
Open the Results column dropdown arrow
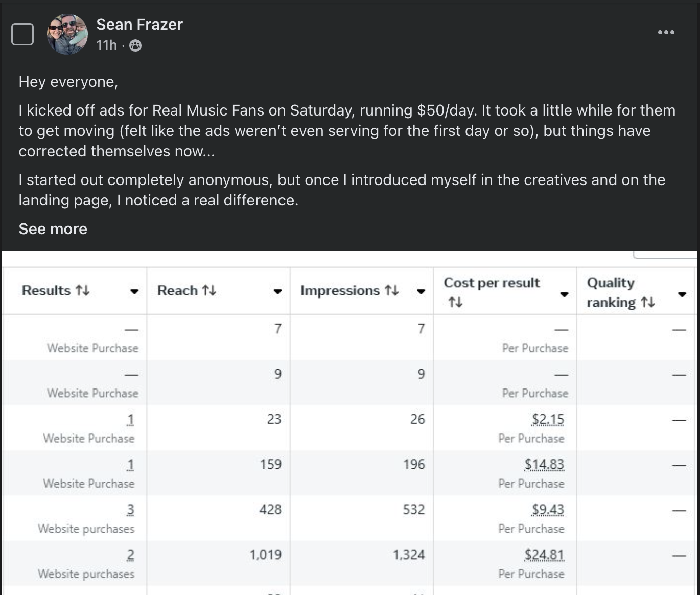point(134,291)
